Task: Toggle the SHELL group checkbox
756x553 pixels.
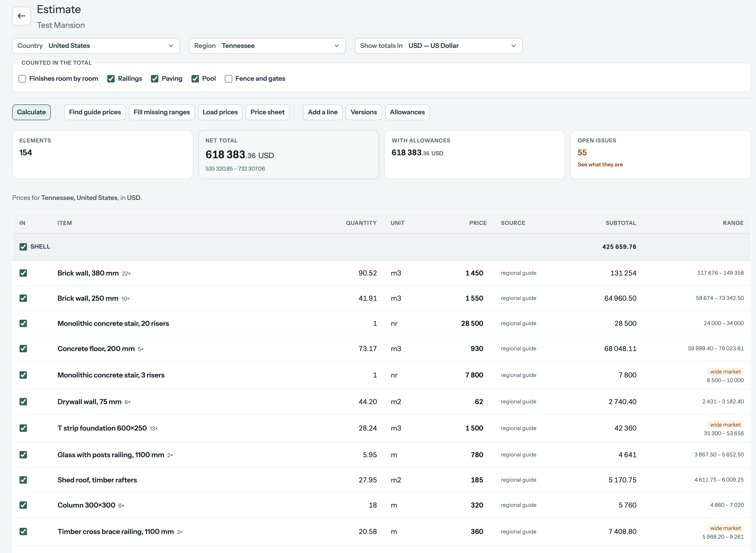Action: click(x=23, y=247)
